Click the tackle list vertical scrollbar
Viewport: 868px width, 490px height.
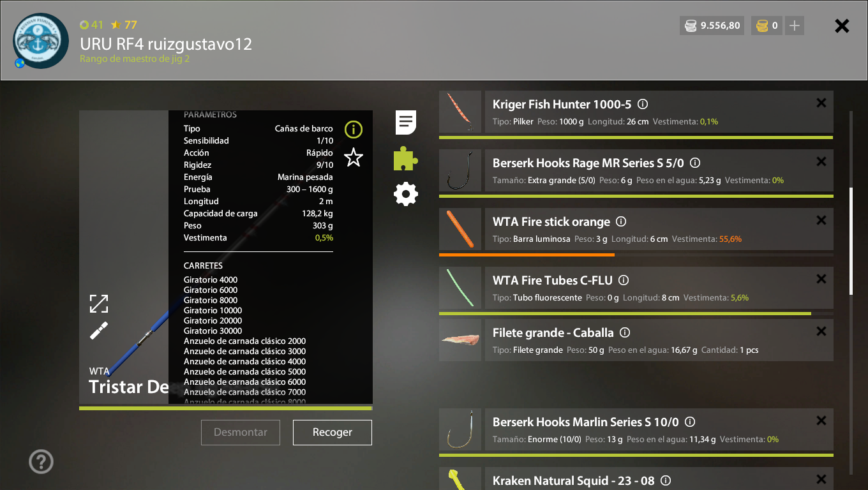point(851,241)
